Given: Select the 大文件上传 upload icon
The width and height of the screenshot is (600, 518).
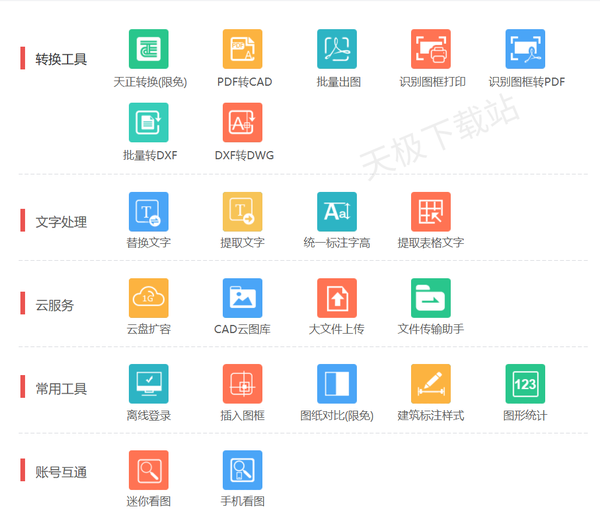Looking at the screenshot, I should [336, 298].
